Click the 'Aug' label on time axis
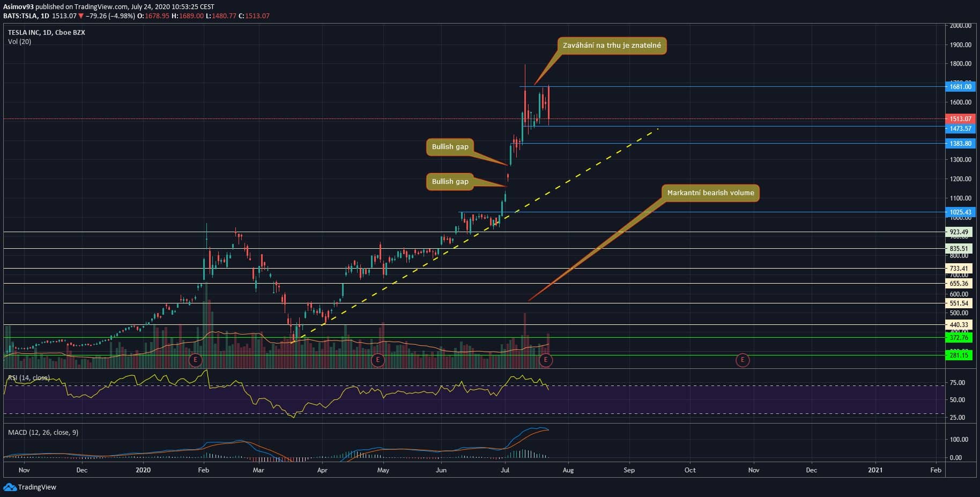 [568, 470]
